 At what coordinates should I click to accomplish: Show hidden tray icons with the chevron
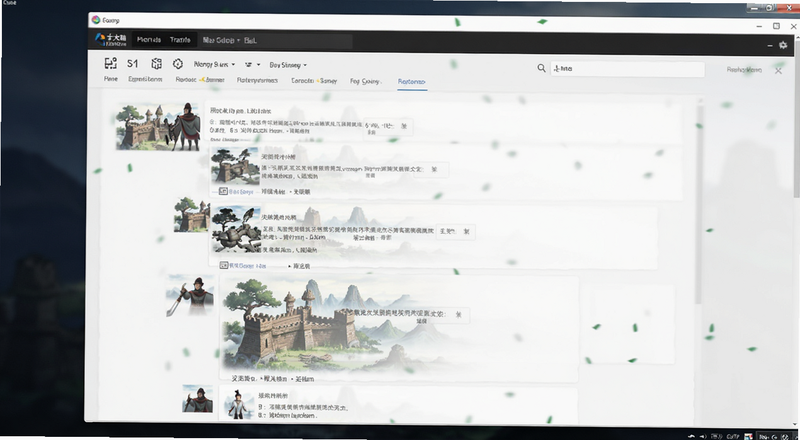tap(692, 436)
